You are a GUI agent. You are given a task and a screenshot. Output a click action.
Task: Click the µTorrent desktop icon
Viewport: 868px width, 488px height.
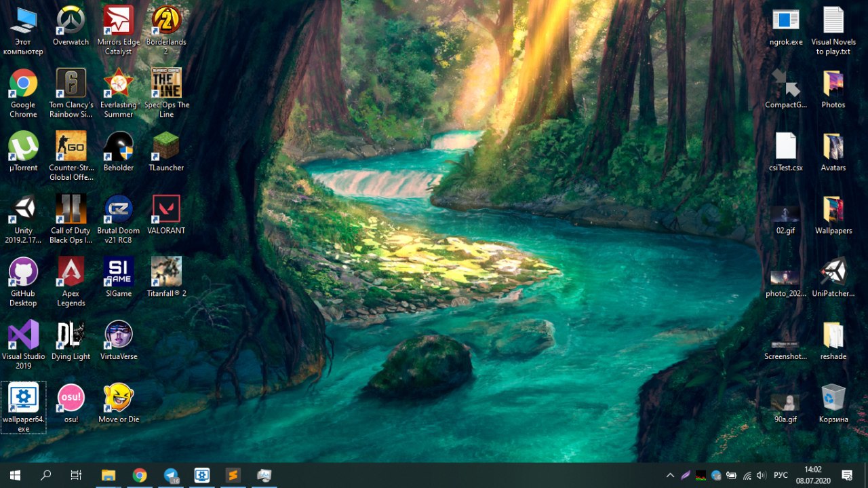[x=23, y=151]
